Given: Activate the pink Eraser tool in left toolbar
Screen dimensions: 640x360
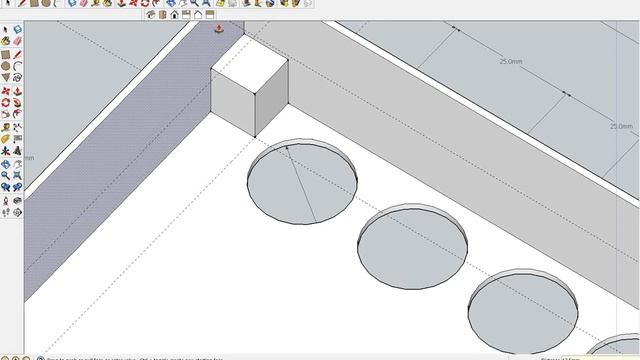Looking at the screenshot, I should click(17, 41).
